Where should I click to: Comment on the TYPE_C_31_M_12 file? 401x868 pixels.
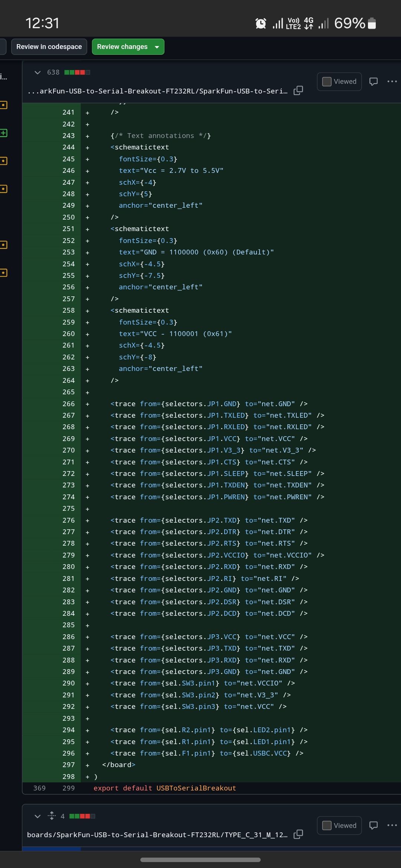coord(374,825)
